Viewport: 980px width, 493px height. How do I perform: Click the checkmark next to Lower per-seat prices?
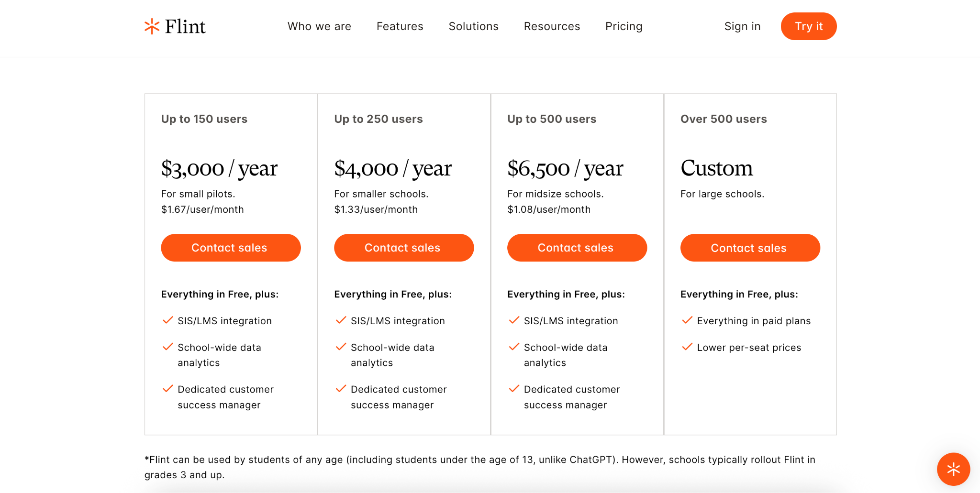pos(688,347)
